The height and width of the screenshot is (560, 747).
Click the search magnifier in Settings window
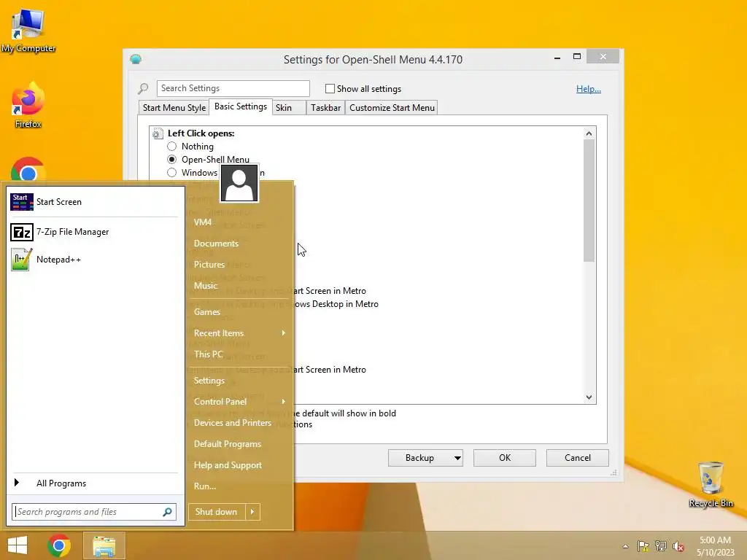pyautogui.click(x=144, y=88)
